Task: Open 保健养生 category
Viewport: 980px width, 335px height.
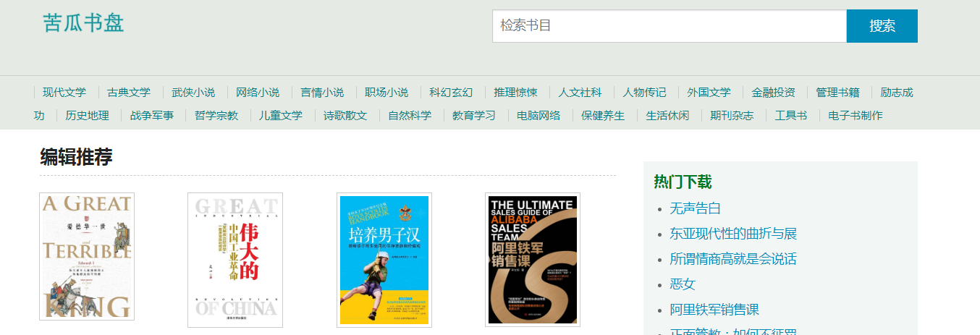Action: point(603,116)
